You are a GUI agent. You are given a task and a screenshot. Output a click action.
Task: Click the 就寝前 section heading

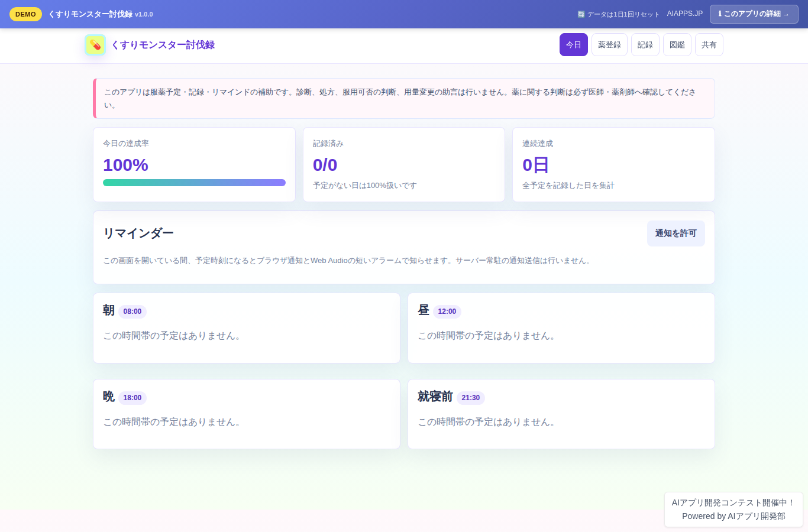435,397
